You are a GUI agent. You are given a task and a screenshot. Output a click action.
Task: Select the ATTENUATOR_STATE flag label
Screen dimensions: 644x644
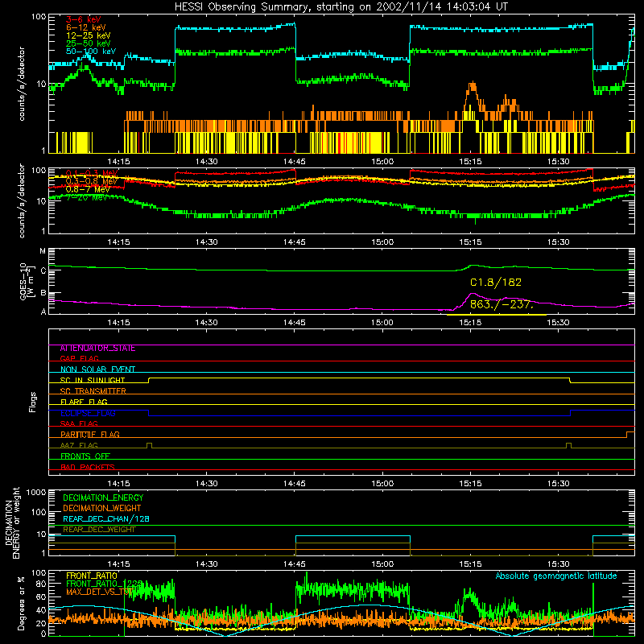coord(97,349)
